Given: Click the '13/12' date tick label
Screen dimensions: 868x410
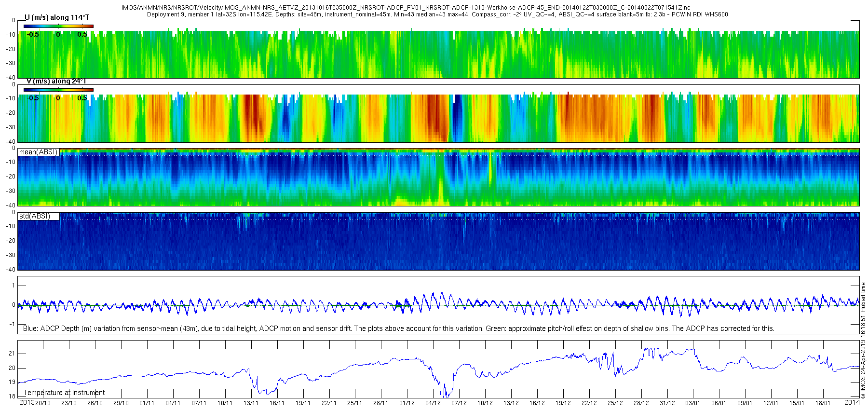Looking at the screenshot, I should click(511, 403).
